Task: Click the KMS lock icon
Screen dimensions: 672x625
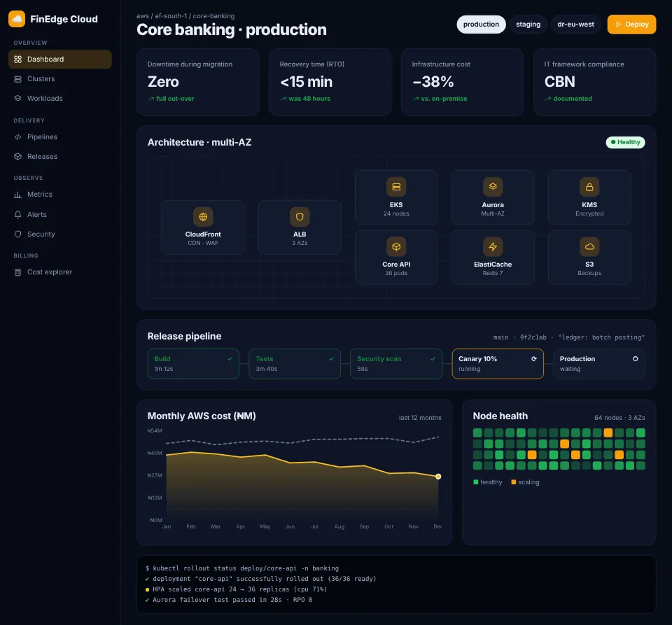Action: click(589, 187)
